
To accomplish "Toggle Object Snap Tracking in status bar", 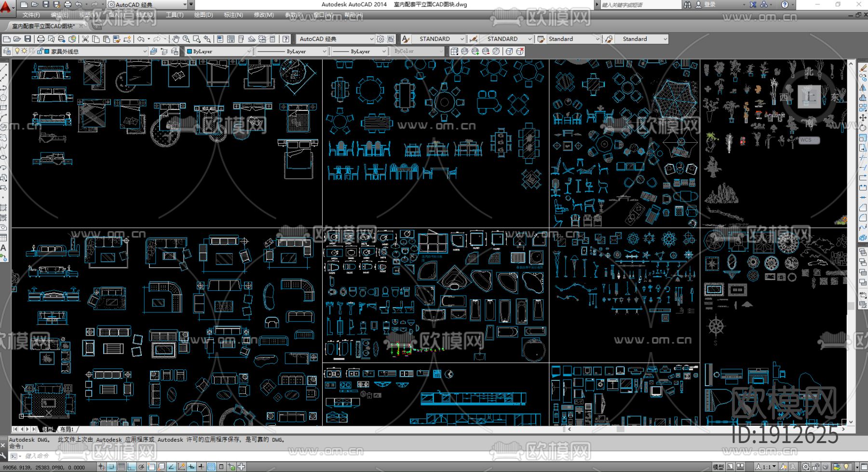I will 171,467.
